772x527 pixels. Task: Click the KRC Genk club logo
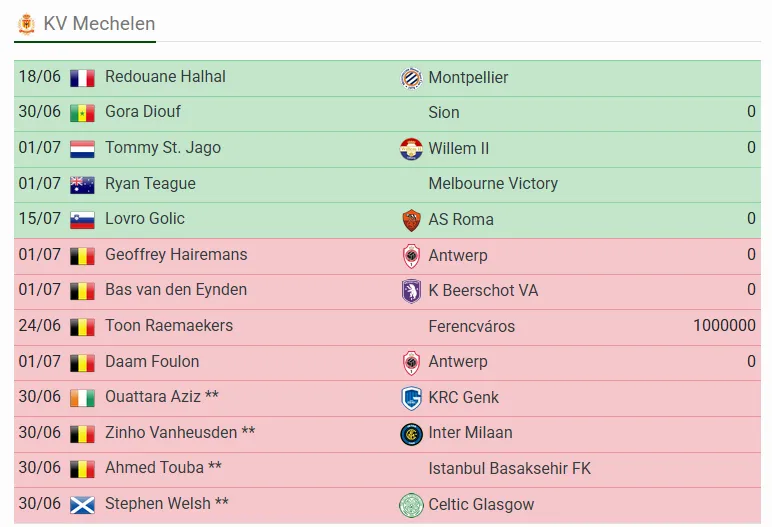click(x=411, y=397)
